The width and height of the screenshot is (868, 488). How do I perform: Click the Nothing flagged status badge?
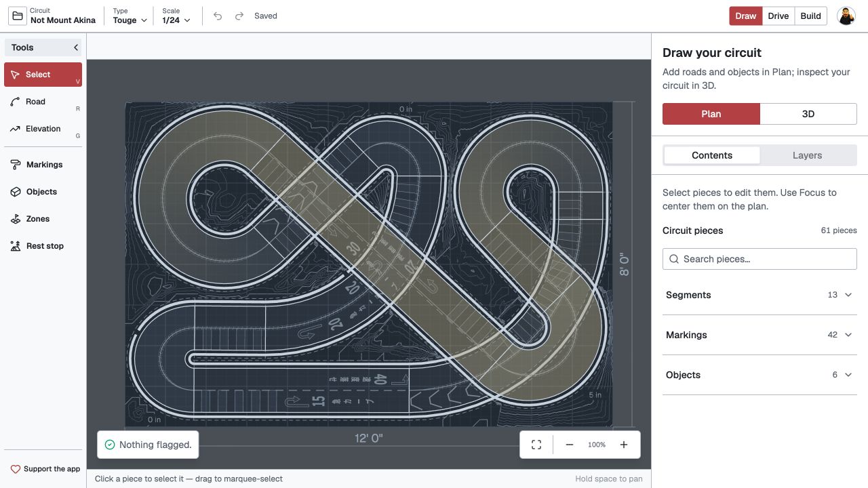pyautogui.click(x=148, y=445)
